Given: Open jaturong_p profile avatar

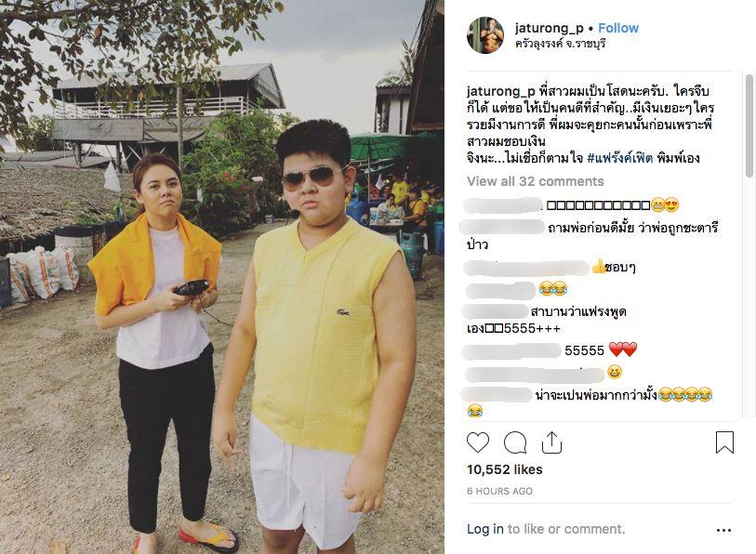Looking at the screenshot, I should coord(485,35).
